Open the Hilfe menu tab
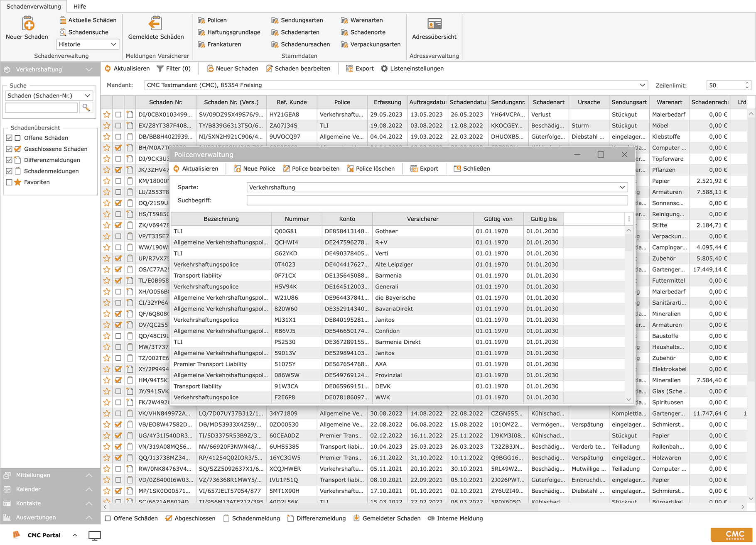 pyautogui.click(x=80, y=6)
